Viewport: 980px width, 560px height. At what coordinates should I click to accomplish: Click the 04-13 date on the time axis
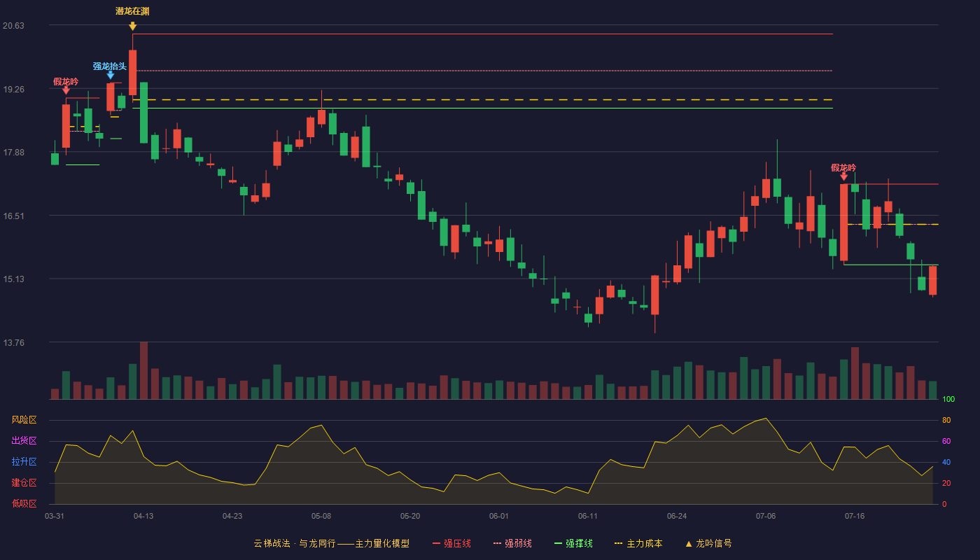[143, 516]
